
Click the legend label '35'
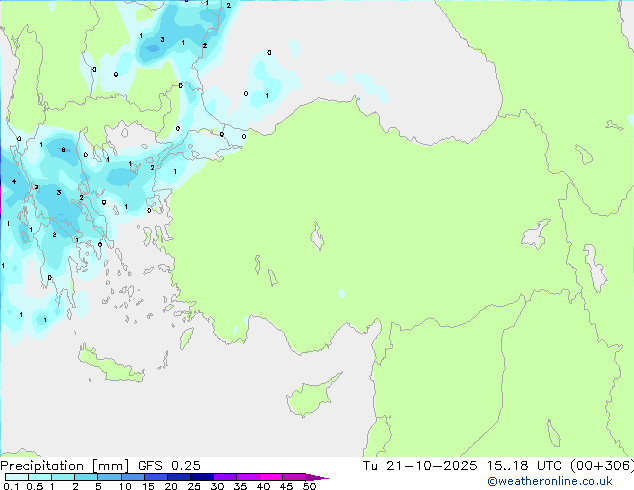tap(240, 486)
